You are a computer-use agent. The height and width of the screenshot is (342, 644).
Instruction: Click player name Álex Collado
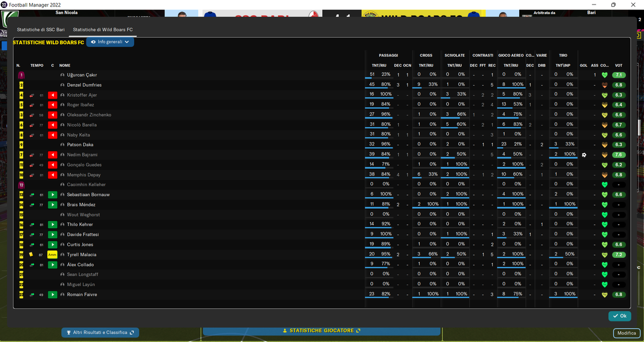click(x=80, y=265)
